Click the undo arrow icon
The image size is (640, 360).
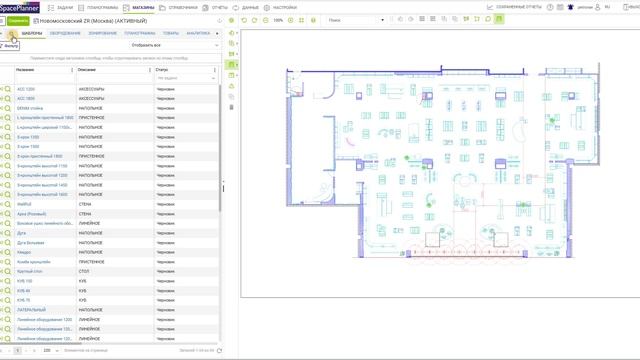click(x=244, y=20)
